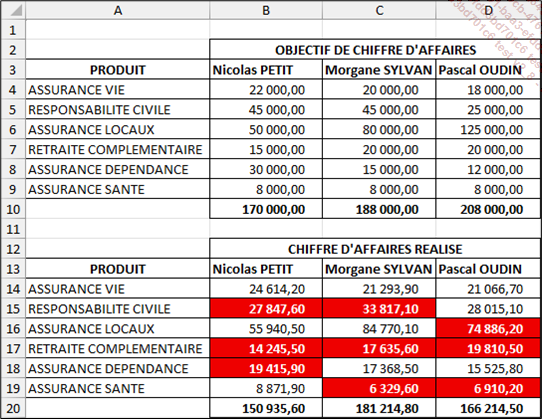This screenshot has height=419, width=542.
Task: Click the PRODUIT header in row 3
Action: pyautogui.click(x=118, y=70)
